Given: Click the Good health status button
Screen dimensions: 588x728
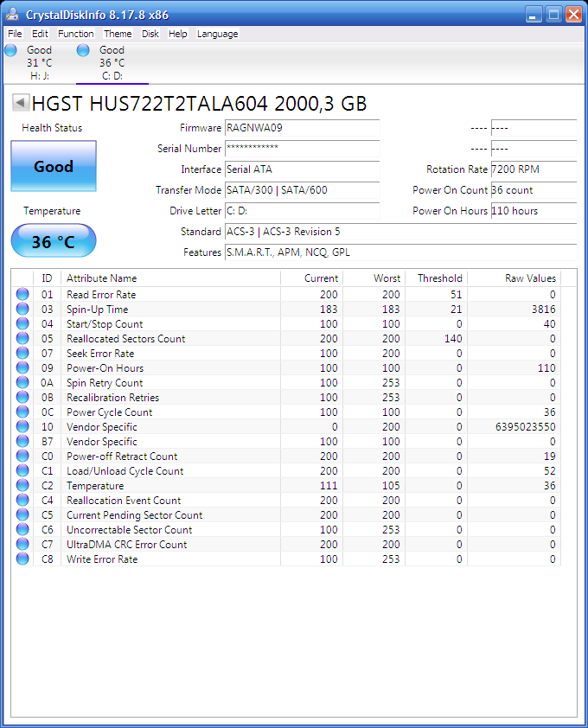Looking at the screenshot, I should pos(54,166).
